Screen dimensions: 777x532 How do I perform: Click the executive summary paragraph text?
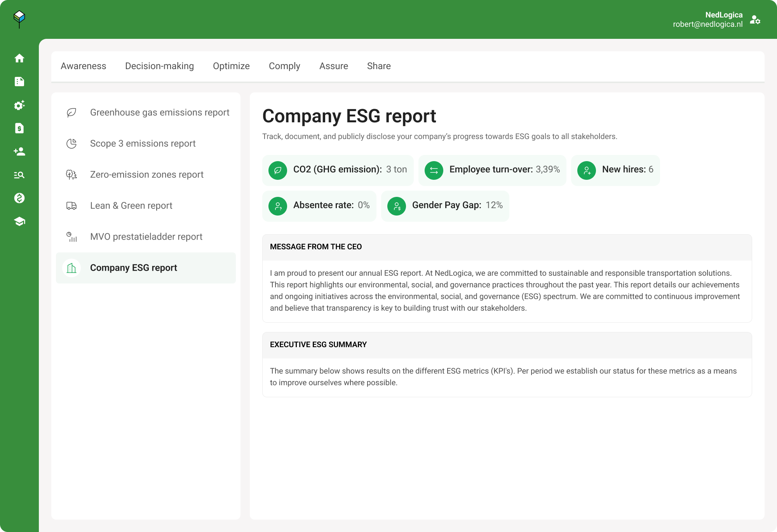coord(503,377)
